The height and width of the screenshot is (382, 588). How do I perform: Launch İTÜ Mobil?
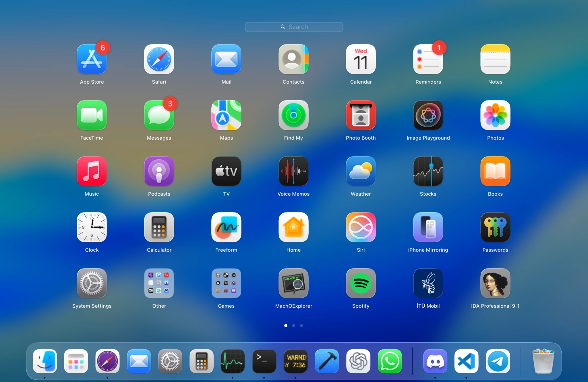[x=428, y=283]
